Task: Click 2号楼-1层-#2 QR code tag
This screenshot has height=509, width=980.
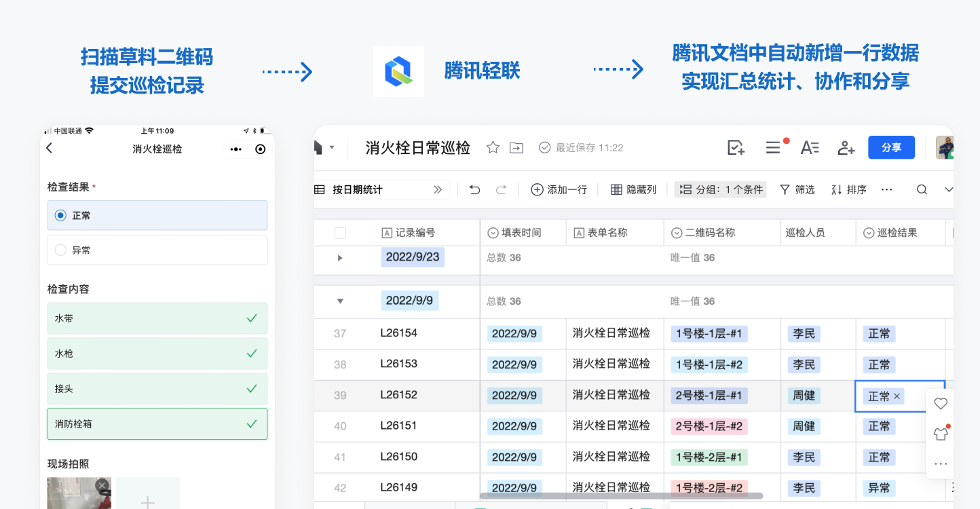Action: pos(709,426)
